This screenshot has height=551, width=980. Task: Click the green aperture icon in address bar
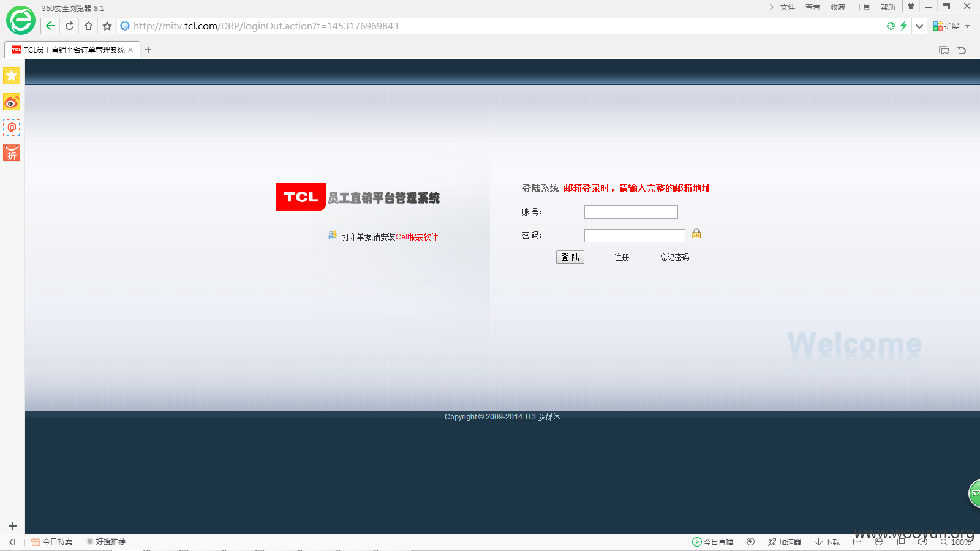[x=891, y=26]
